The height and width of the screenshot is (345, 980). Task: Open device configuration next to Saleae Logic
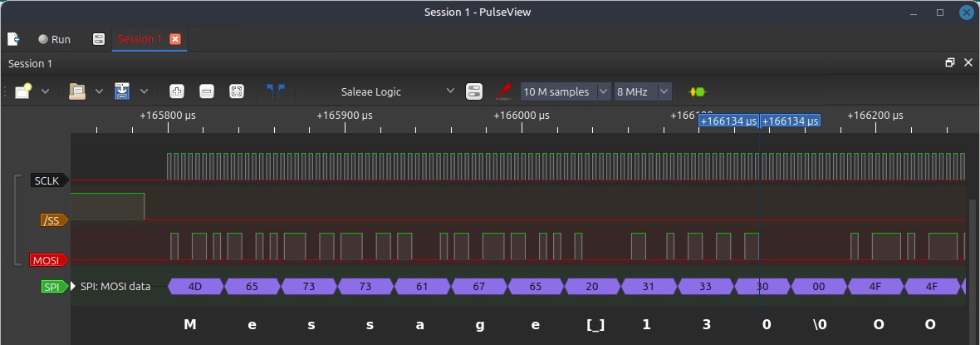coord(474,91)
